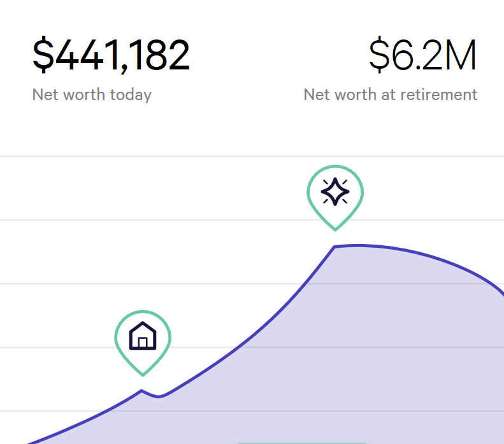Click the peak of the net worth curve
This screenshot has height=444, width=504.
pyautogui.click(x=357, y=245)
